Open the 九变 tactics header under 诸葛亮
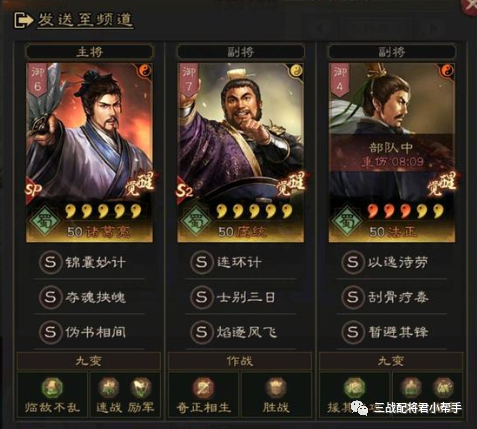Screen dimensions: 477x429 coord(89,361)
